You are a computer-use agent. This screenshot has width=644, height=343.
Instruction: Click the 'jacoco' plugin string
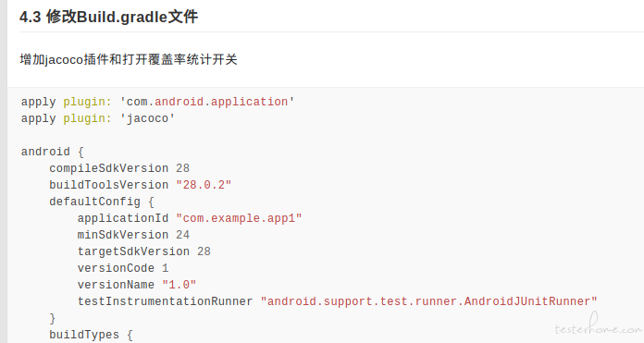147,118
